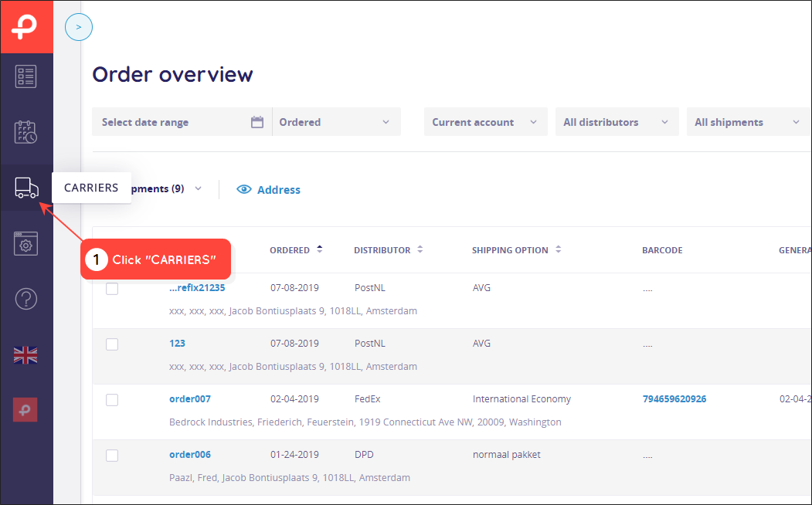Sort by the DISTRIBUTOR column
This screenshot has height=505, width=812.
388,250
